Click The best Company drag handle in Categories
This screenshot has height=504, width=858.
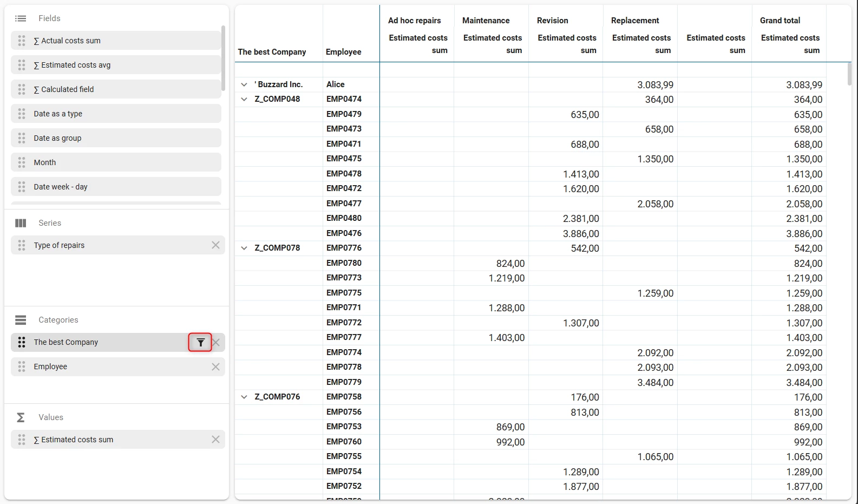[22, 342]
